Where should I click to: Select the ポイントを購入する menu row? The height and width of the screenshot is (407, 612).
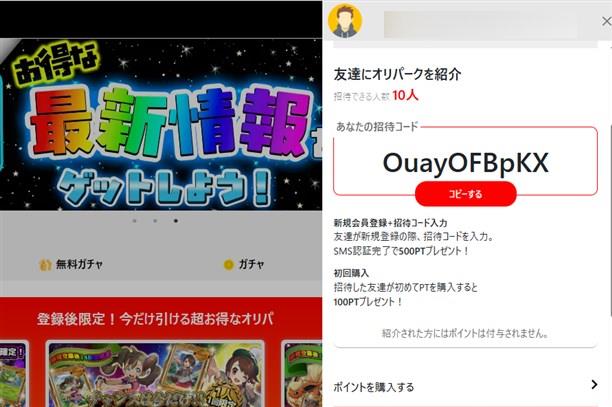point(466,386)
